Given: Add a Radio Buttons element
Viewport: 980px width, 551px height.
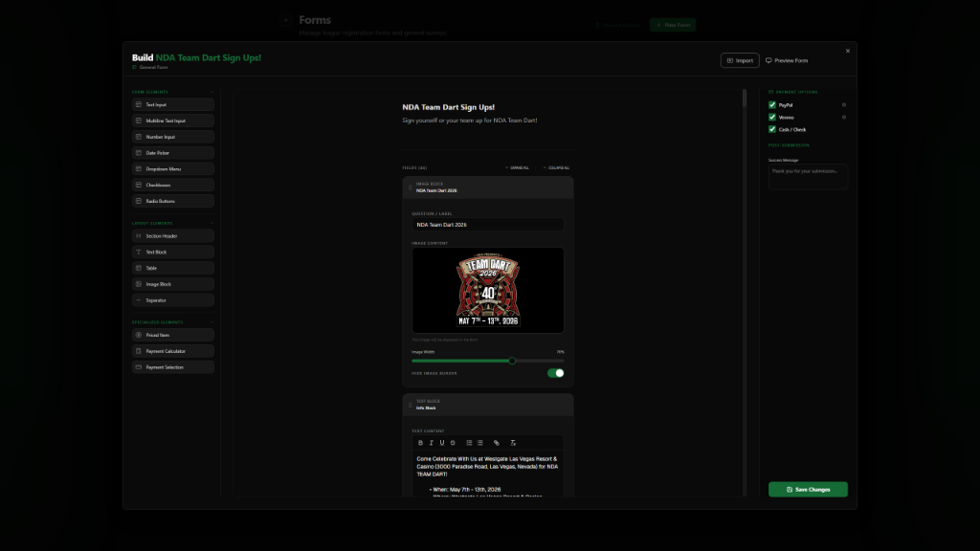Looking at the screenshot, I should pyautogui.click(x=172, y=201).
